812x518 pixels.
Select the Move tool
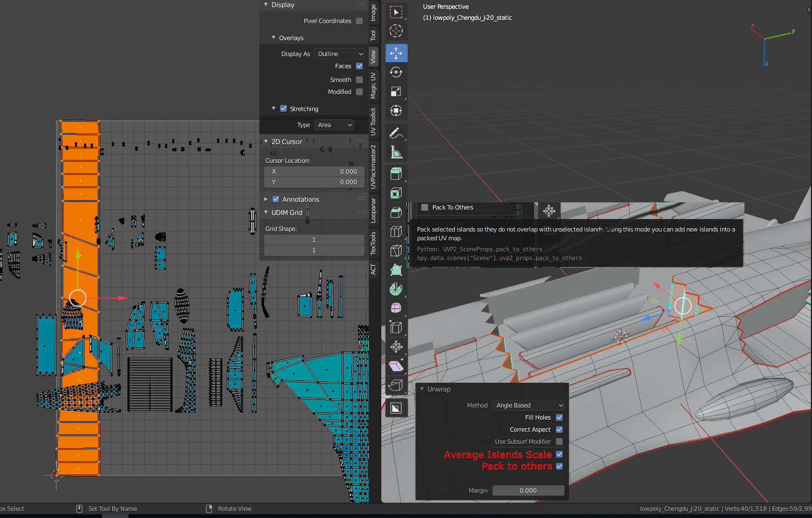(396, 53)
